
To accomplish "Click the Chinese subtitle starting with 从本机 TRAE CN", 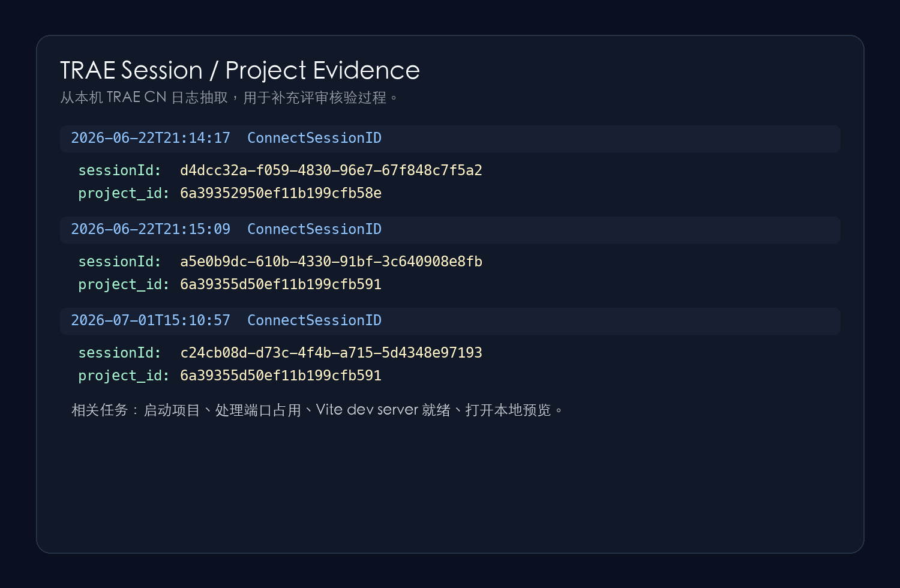I will (x=229, y=97).
